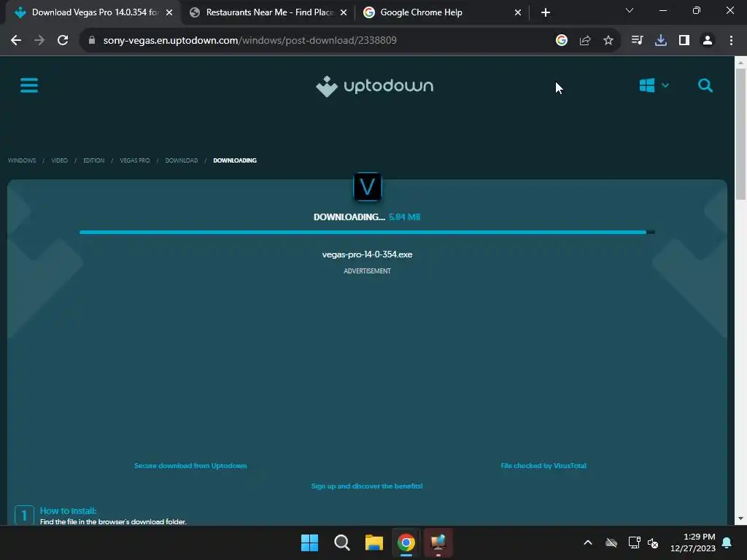Go to the EDITION breadcrumb
Image resolution: width=747 pixels, height=560 pixels.
[x=94, y=160]
